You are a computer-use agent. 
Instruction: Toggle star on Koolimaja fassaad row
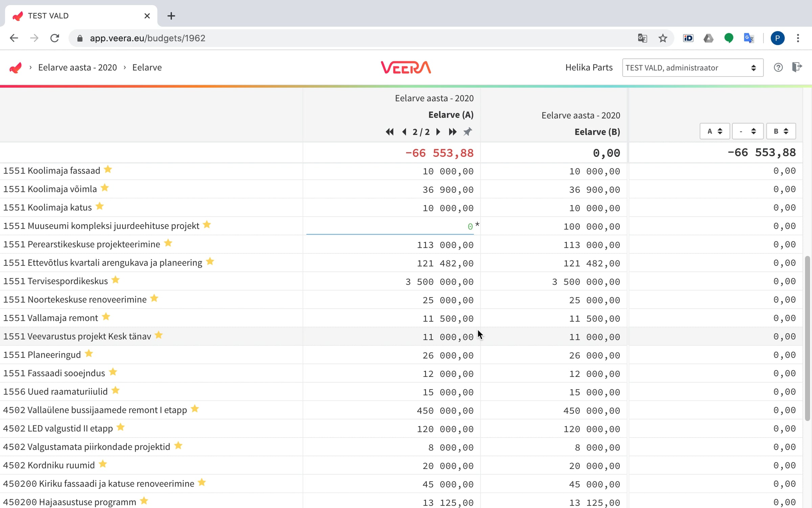pos(108,169)
